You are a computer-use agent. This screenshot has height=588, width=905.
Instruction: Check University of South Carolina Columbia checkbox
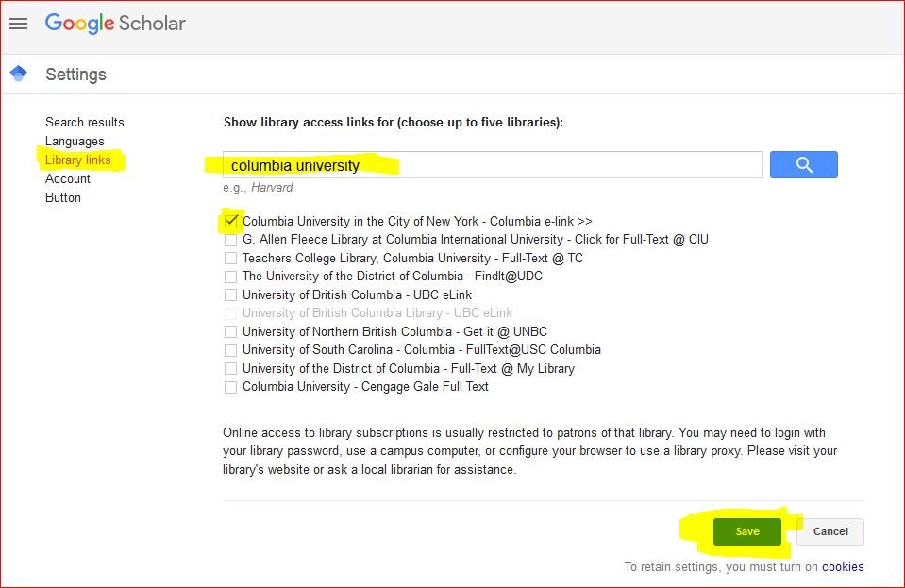pos(231,350)
